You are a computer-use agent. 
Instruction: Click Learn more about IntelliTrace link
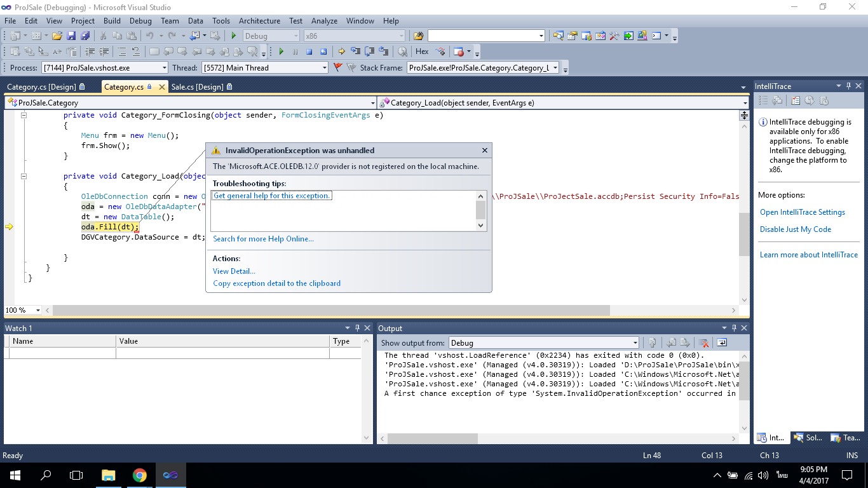809,255
